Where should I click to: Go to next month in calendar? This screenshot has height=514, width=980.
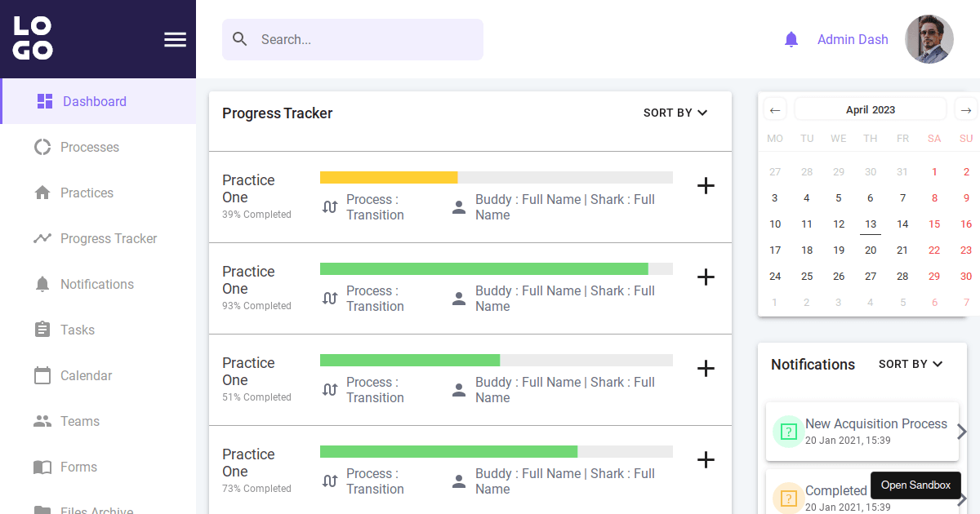(x=965, y=110)
